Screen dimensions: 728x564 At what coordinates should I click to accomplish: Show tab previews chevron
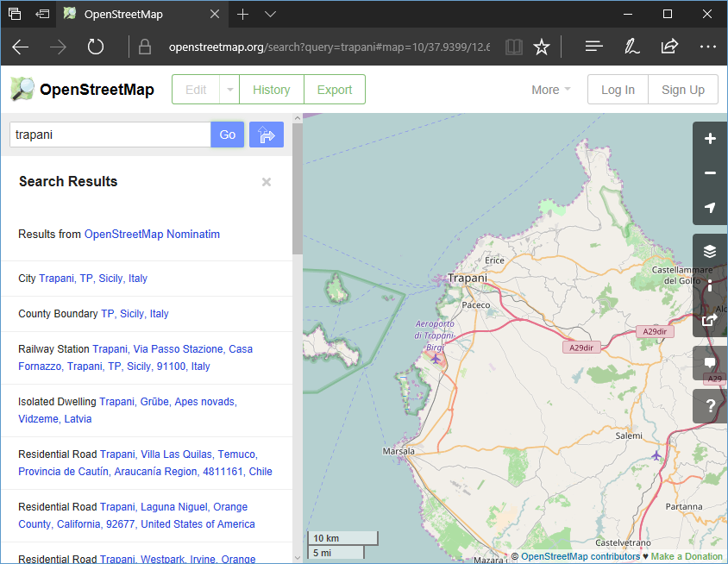[x=270, y=15]
